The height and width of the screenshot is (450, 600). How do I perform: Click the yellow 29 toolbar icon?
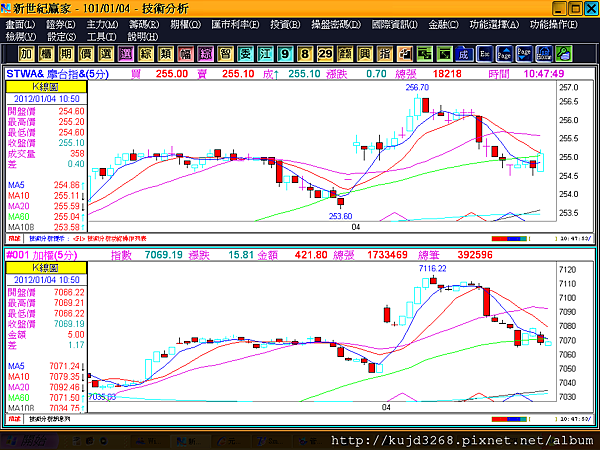pos(325,54)
